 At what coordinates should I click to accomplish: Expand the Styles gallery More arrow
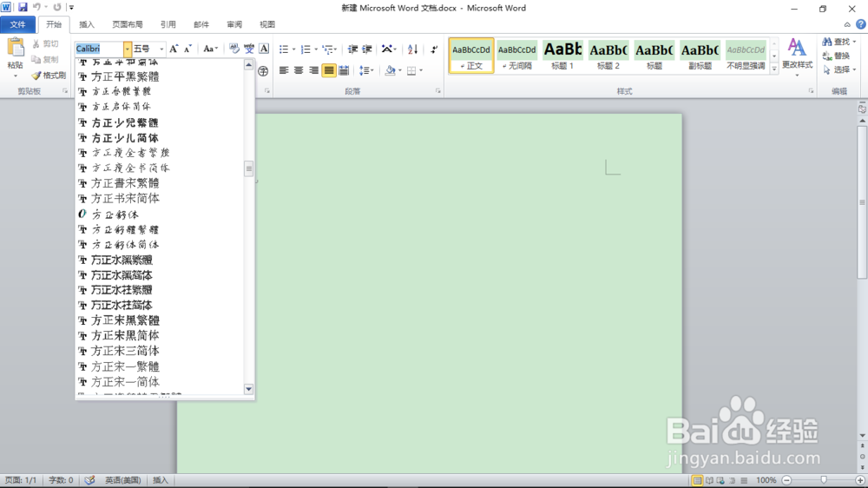coord(774,69)
